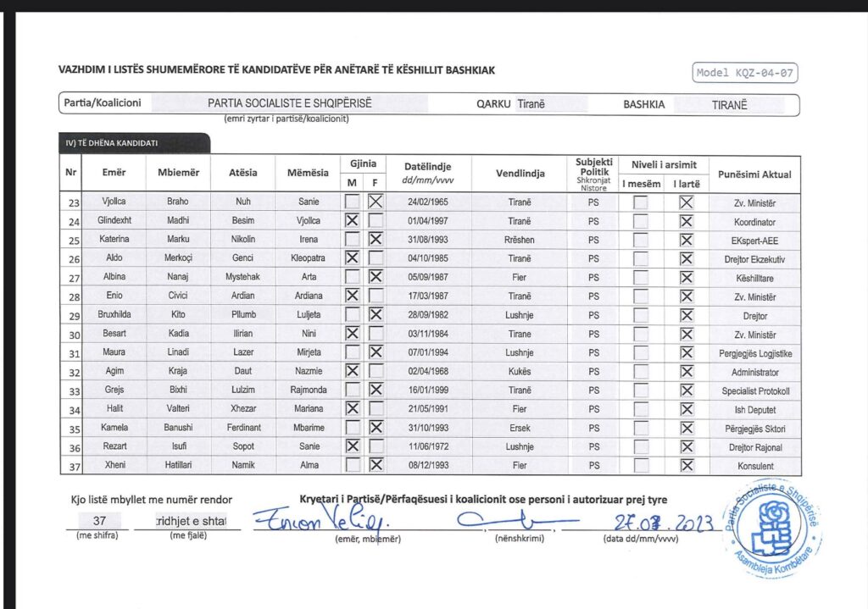Select the job cell Konsulent
The width and height of the screenshot is (868, 609).
point(755,467)
